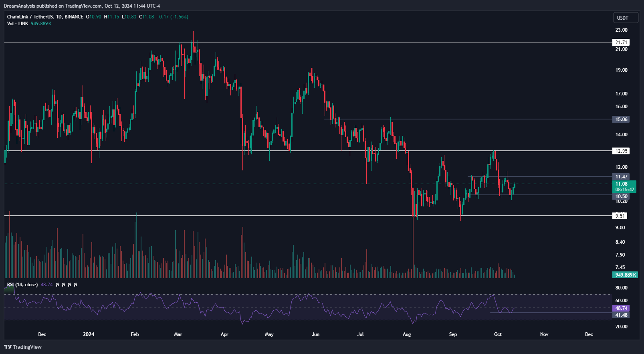Image resolution: width=644 pixels, height=354 pixels.
Task: Click the close value C11.08
Action: click(x=146, y=17)
